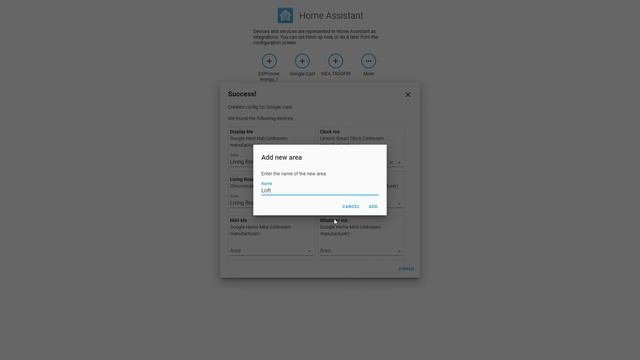Click the Add new area heading
Image resolution: width=640 pixels, height=360 pixels.
pyautogui.click(x=282, y=157)
